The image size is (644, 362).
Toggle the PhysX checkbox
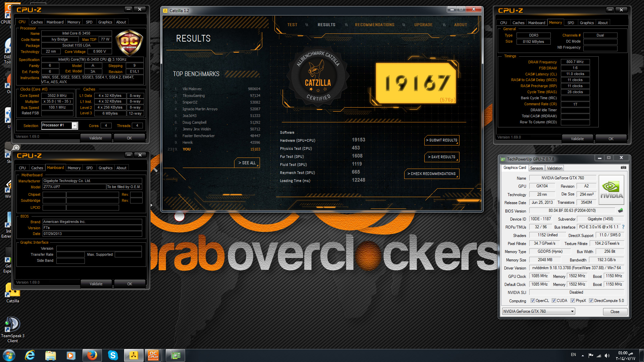573,301
